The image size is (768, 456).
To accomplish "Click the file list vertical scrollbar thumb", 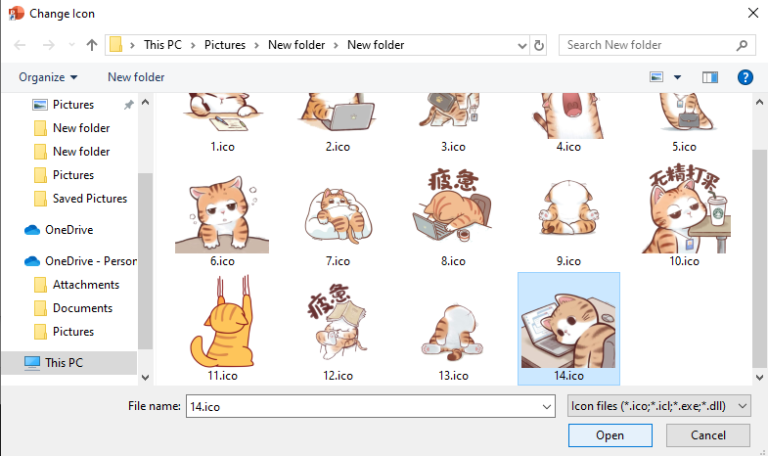I will pos(759,259).
